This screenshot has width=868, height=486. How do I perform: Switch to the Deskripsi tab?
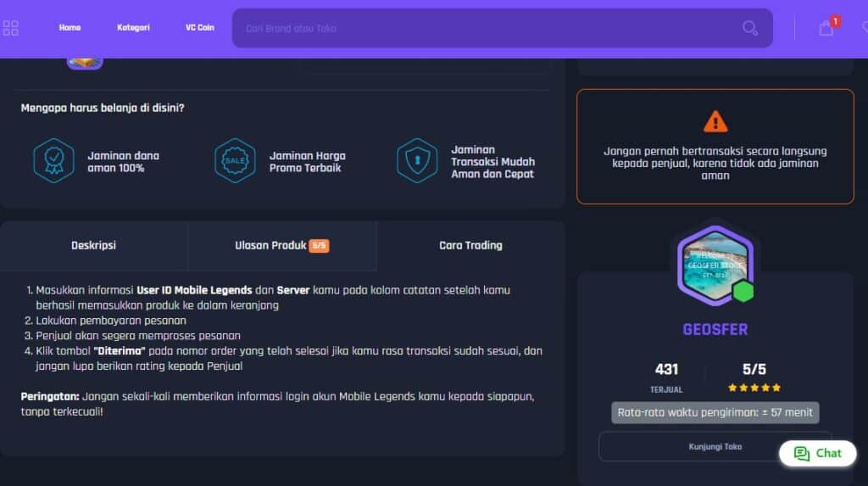(x=93, y=246)
